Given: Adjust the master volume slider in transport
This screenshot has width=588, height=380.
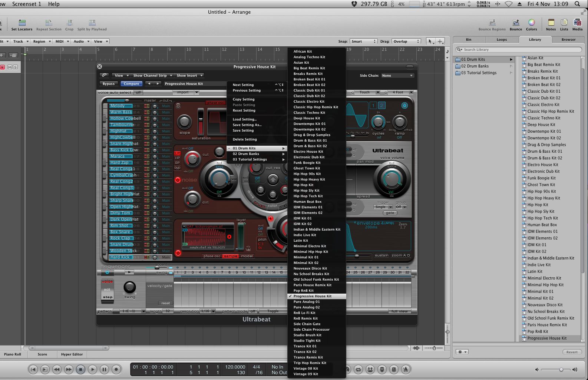Looking at the screenshot, I should pyautogui.click(x=561, y=370).
